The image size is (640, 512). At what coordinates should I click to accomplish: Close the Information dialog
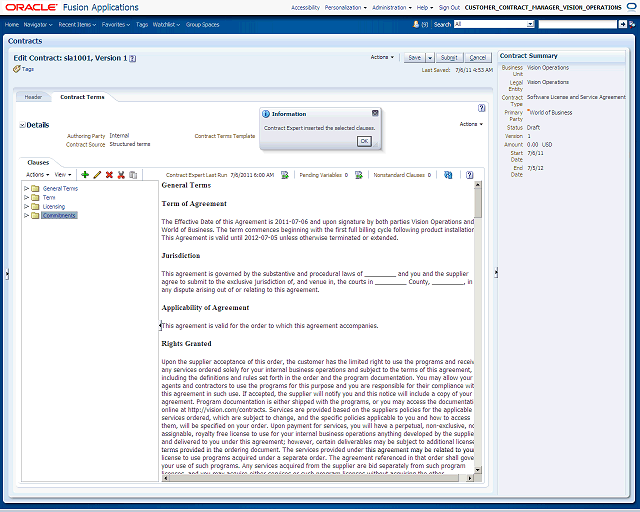click(375, 113)
